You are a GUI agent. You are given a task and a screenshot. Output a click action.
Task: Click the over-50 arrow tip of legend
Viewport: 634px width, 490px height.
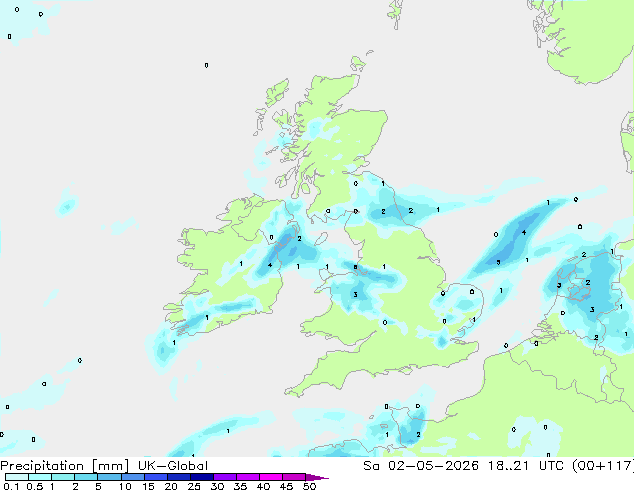(x=317, y=477)
